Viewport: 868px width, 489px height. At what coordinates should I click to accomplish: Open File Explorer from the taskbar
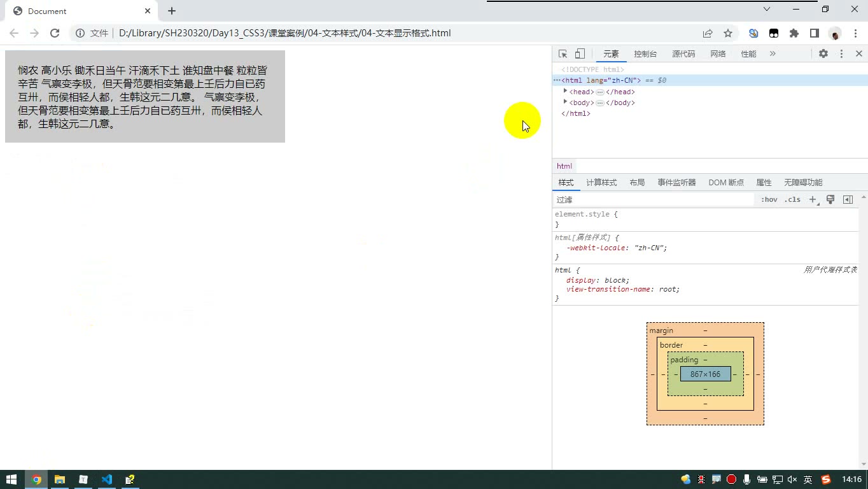(59, 479)
